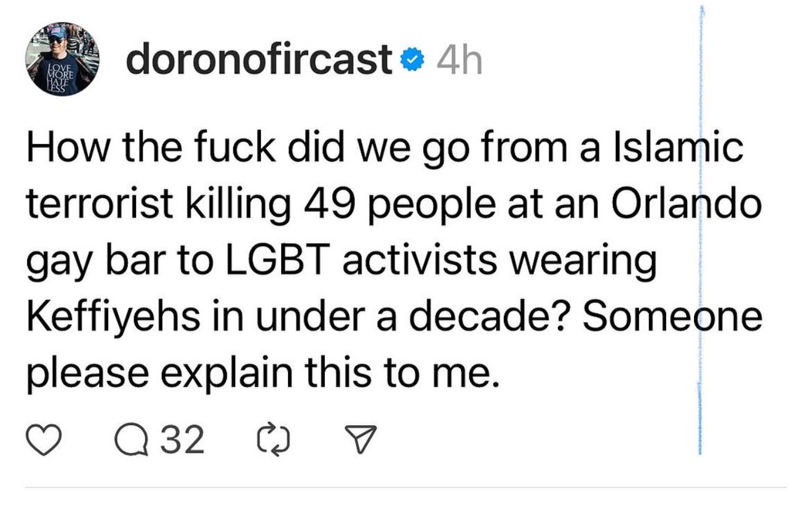
Task: Open the doronofircast username link
Action: tap(258, 60)
